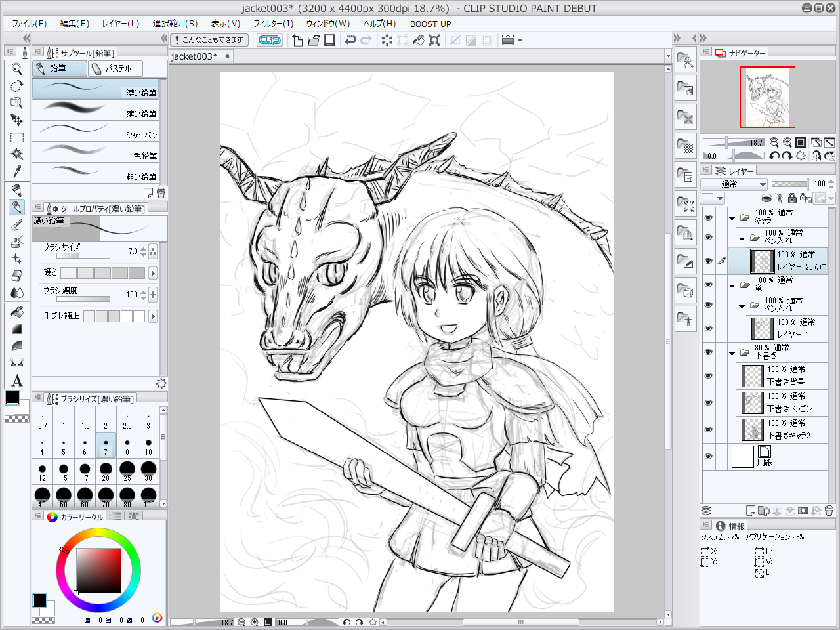Click the Open file folder icon
Image resolution: width=840 pixels, height=630 pixels.
[x=313, y=40]
